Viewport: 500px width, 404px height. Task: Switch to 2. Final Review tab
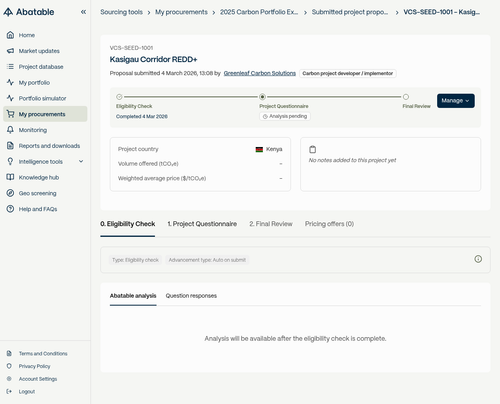271,224
